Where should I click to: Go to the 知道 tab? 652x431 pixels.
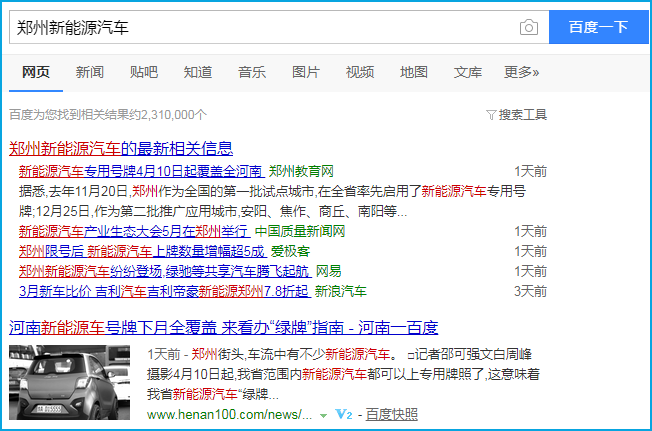(198, 72)
